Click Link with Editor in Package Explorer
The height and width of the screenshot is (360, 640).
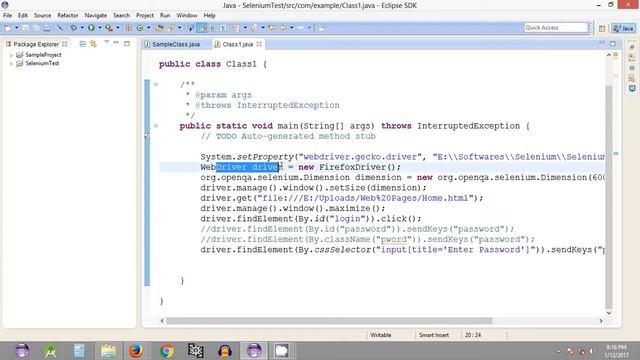tap(93, 44)
